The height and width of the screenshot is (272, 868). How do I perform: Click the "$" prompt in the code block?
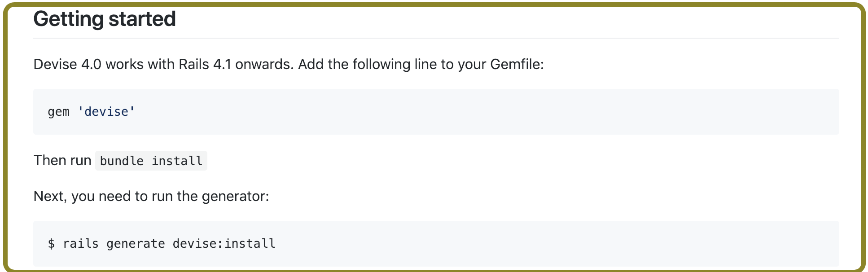click(x=52, y=244)
